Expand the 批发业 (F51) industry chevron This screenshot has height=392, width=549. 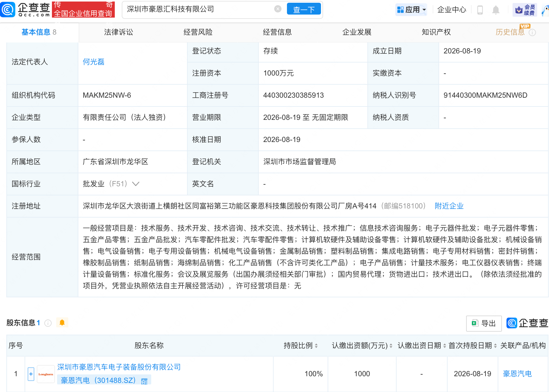[x=136, y=184]
